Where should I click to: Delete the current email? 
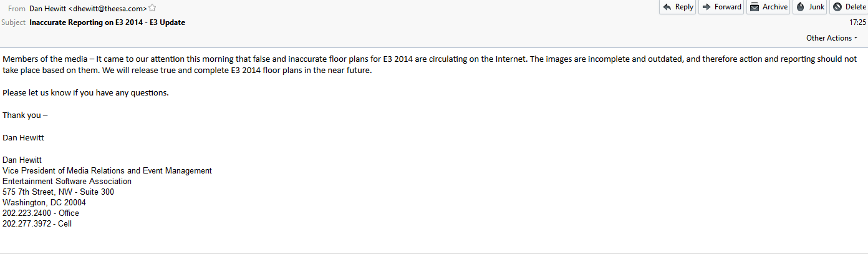pos(849,7)
